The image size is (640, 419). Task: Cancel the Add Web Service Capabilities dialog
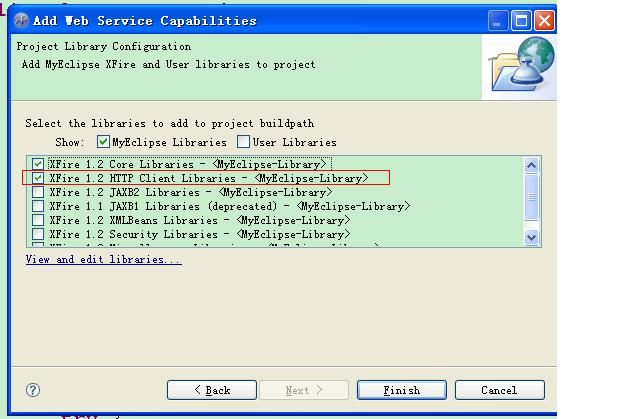pyautogui.click(x=500, y=390)
